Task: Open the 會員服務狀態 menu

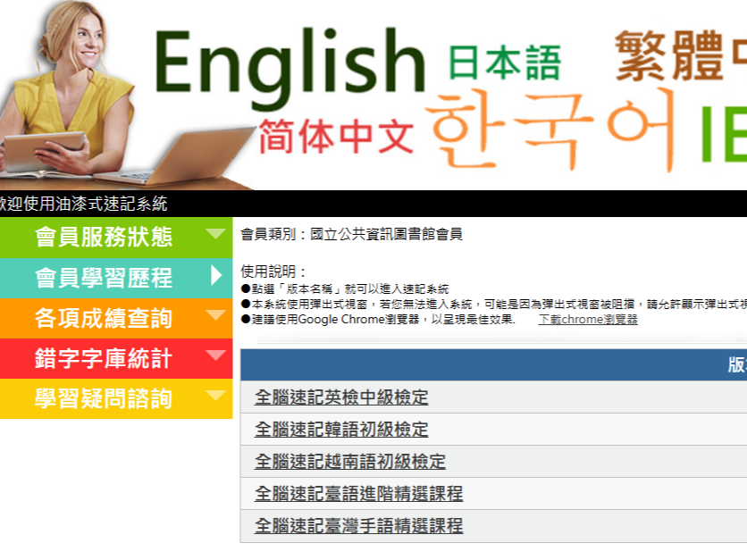Action: click(116, 238)
